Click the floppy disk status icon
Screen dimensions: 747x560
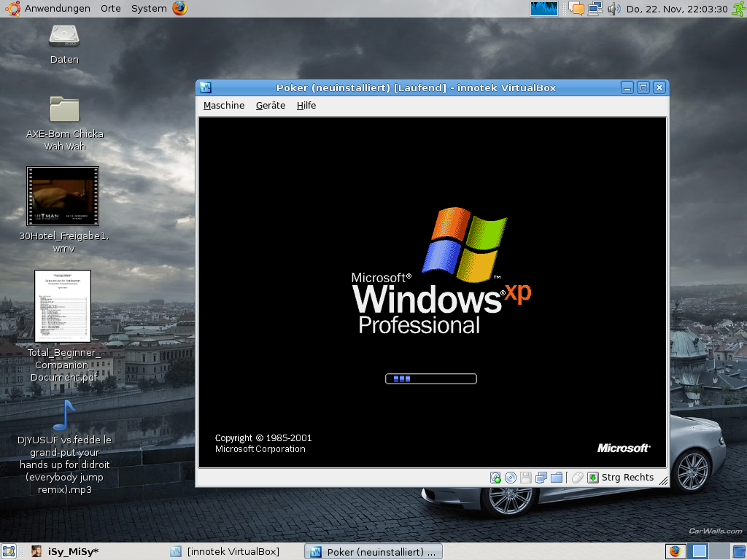(525, 478)
